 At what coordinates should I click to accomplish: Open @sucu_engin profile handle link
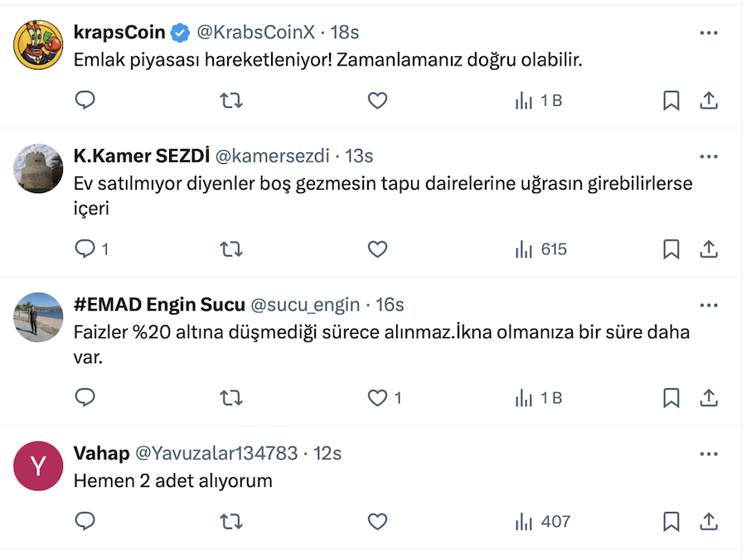tap(305, 305)
